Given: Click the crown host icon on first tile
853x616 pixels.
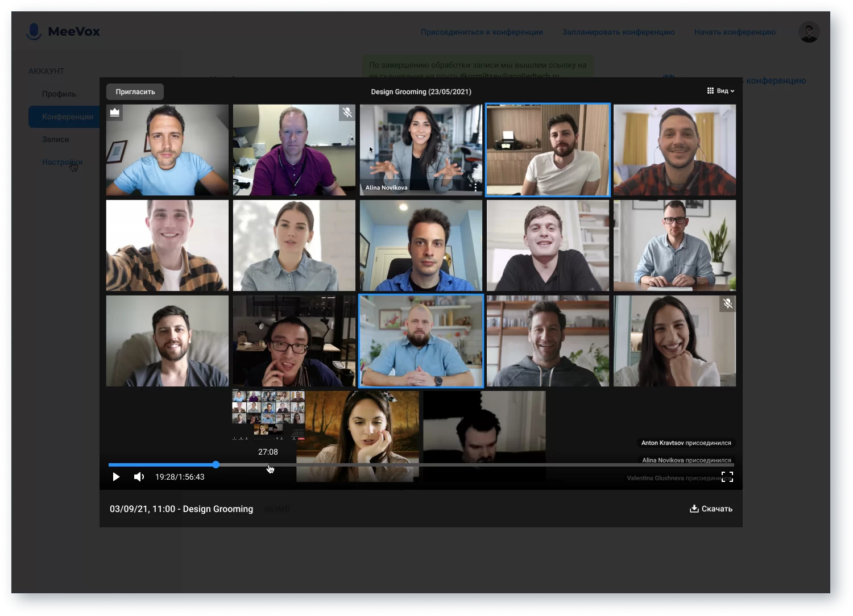Looking at the screenshot, I should [x=115, y=113].
